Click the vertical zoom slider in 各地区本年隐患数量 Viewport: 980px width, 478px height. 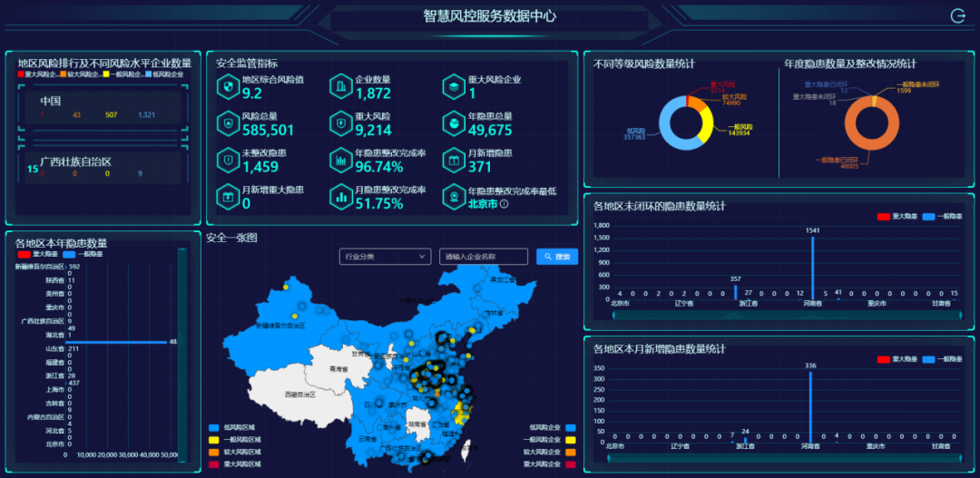click(x=181, y=355)
